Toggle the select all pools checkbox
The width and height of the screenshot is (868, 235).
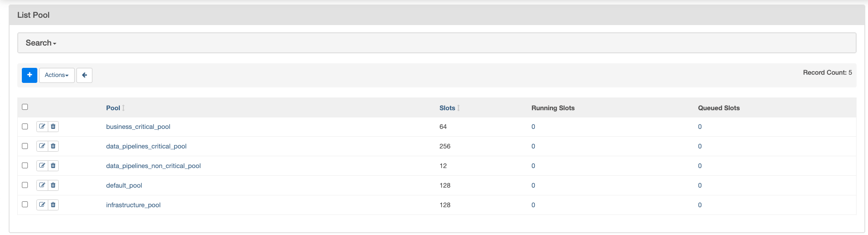25,107
